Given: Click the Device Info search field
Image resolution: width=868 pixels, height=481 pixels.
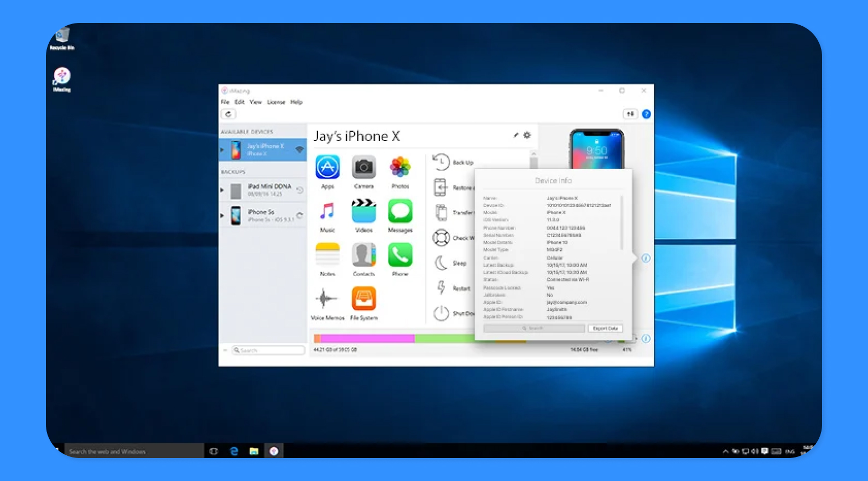Looking at the screenshot, I should [x=534, y=329].
